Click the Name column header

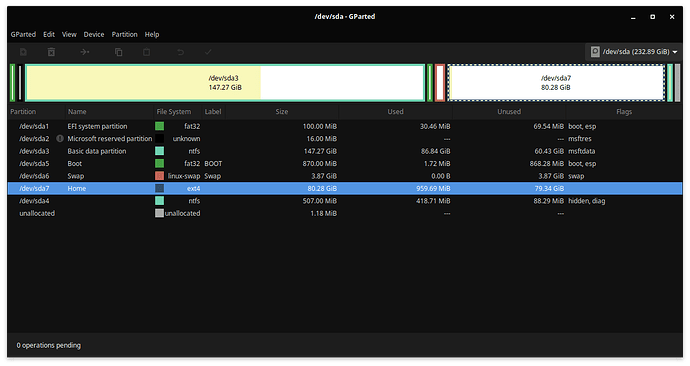click(110, 112)
